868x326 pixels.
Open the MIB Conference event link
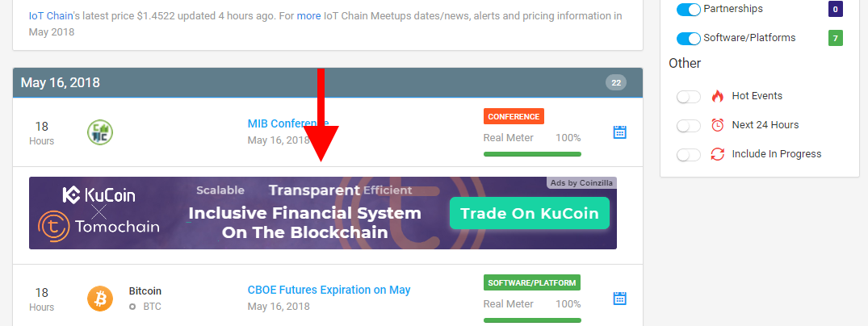pyautogui.click(x=288, y=123)
